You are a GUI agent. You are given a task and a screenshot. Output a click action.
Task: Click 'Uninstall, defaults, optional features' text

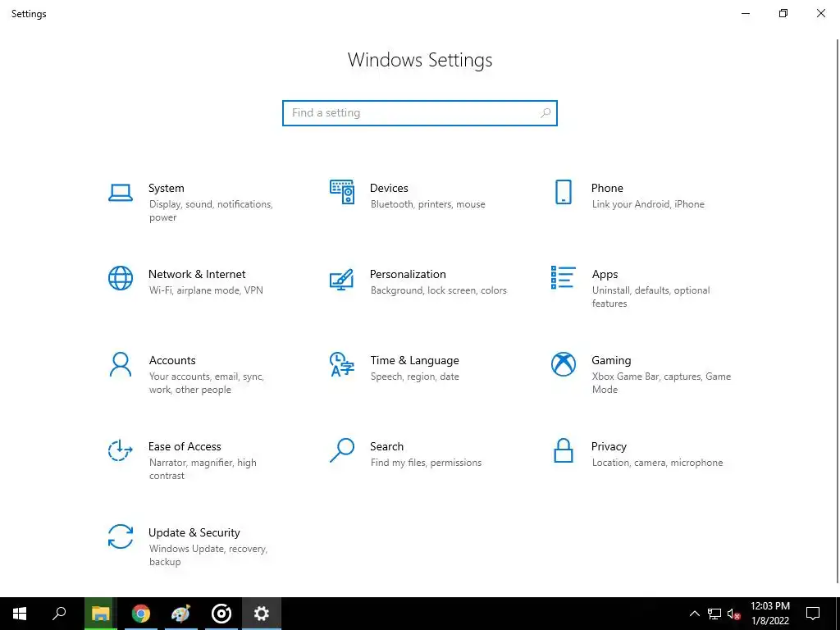click(x=651, y=297)
